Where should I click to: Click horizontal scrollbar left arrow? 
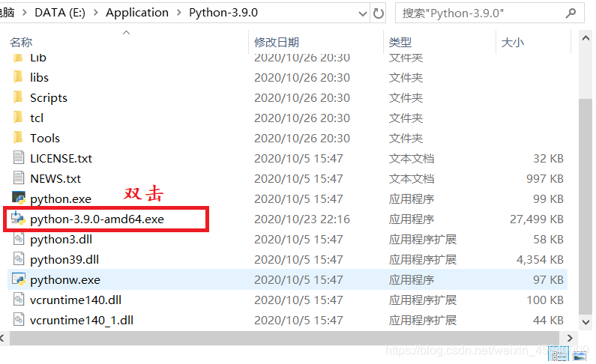pos(2,338)
